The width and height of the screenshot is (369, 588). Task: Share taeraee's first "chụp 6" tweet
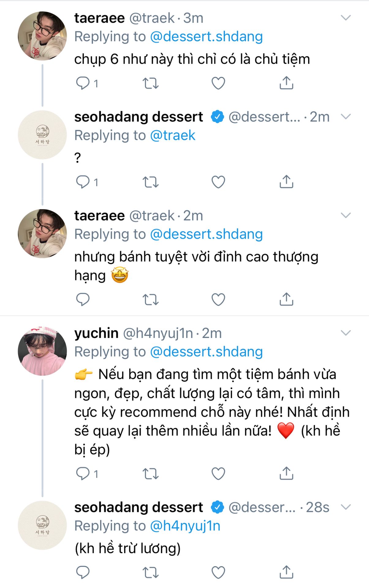286,83
